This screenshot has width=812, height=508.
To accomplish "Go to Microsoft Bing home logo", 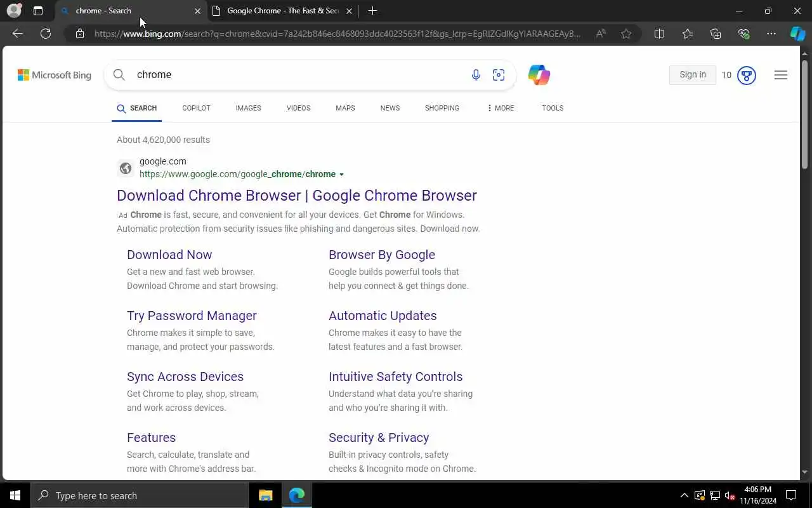I will click(x=55, y=75).
